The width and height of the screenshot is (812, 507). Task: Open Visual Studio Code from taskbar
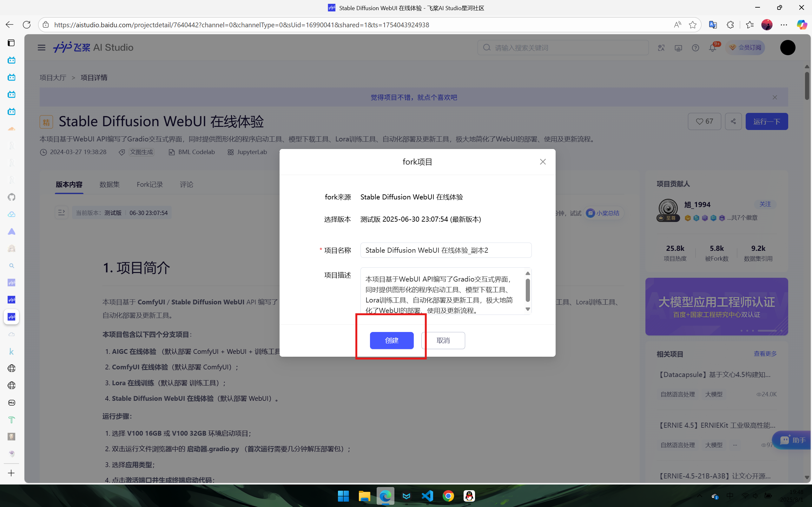tap(427, 496)
